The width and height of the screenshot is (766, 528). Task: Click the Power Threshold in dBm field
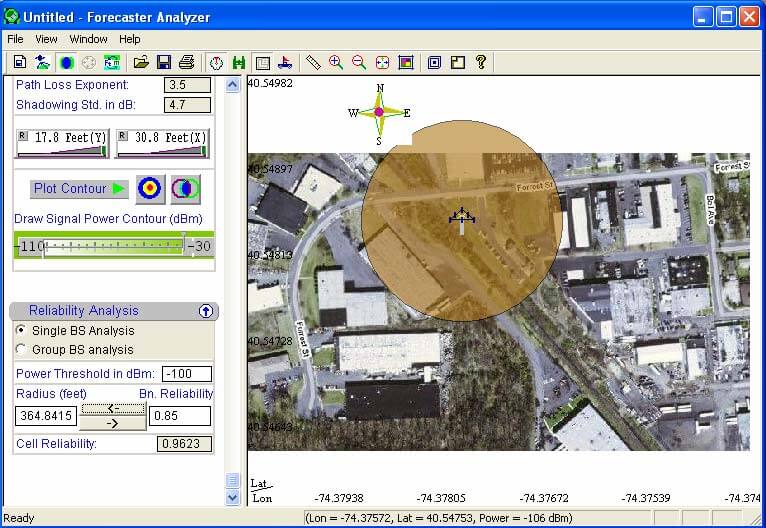(x=187, y=374)
